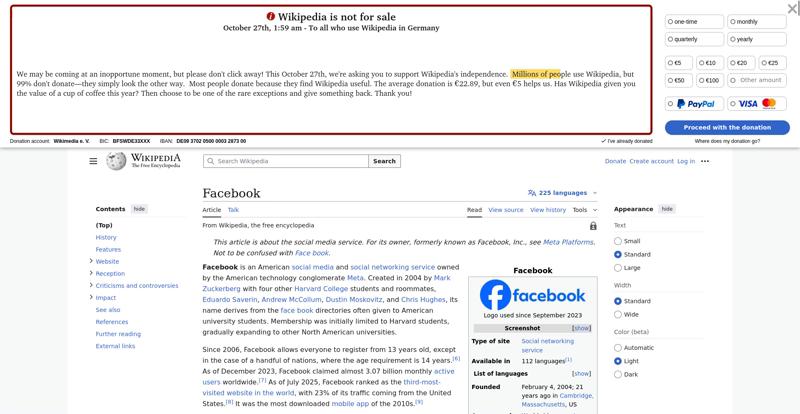
Task: Expand the Website section in contents
Action: coord(91,261)
